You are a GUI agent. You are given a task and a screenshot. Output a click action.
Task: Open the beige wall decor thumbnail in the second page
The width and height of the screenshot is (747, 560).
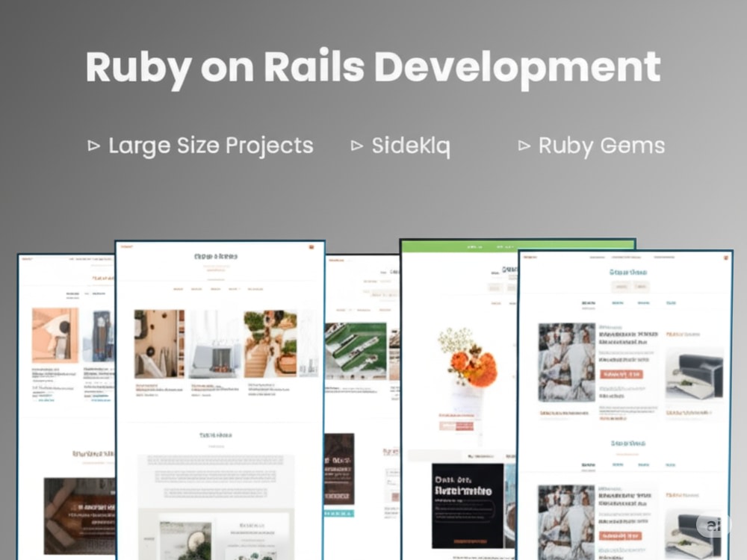point(159,344)
